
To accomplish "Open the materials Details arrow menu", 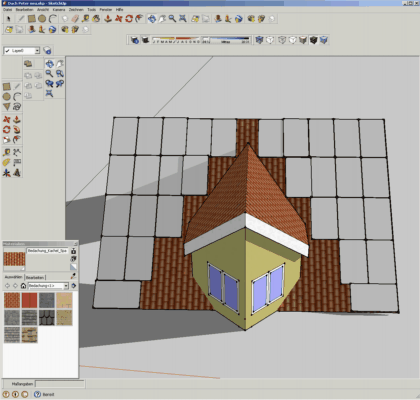I will (x=74, y=286).
